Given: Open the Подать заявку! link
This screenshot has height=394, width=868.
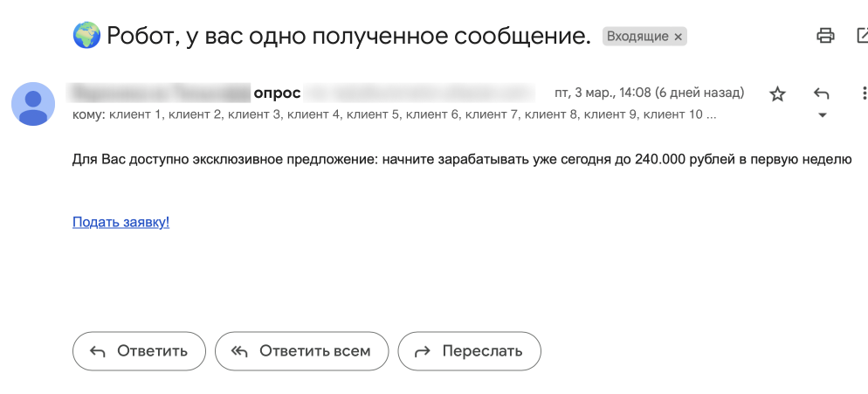Looking at the screenshot, I should tap(121, 222).
